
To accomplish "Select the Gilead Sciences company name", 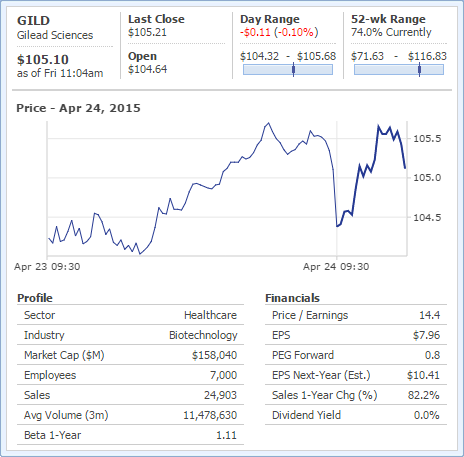I will pyautogui.click(x=55, y=35).
